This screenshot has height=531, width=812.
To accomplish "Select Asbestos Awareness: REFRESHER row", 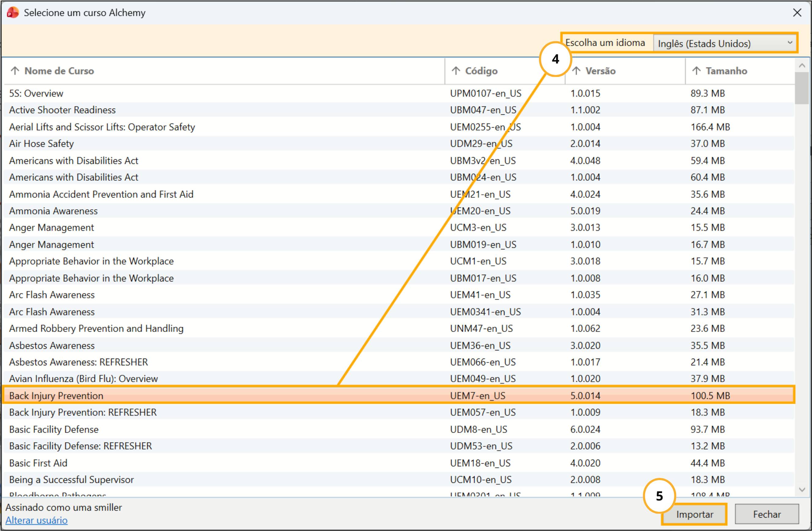I will 79,362.
